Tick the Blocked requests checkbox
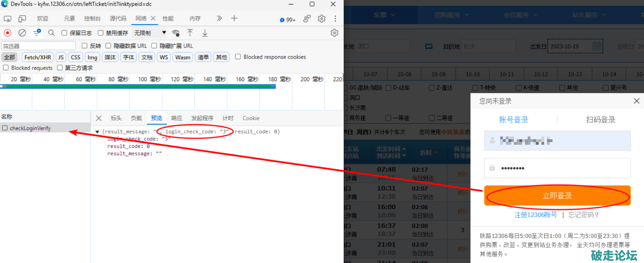644x263 pixels. click(6, 68)
